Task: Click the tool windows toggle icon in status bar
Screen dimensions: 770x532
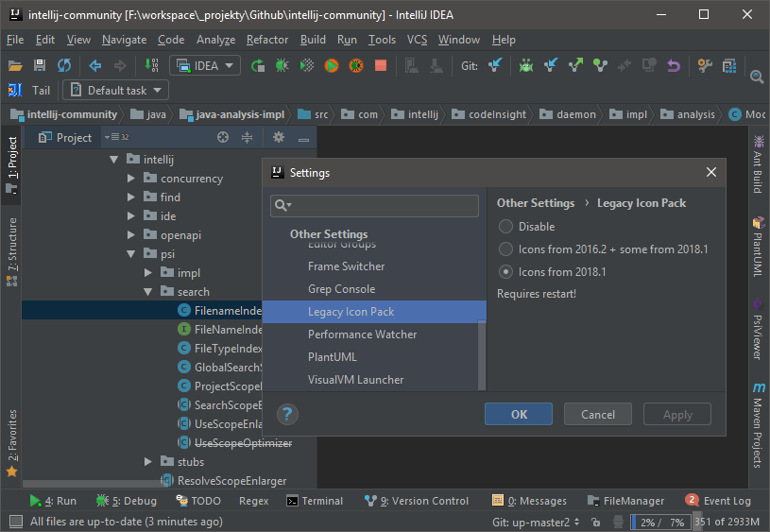Action: (16, 522)
